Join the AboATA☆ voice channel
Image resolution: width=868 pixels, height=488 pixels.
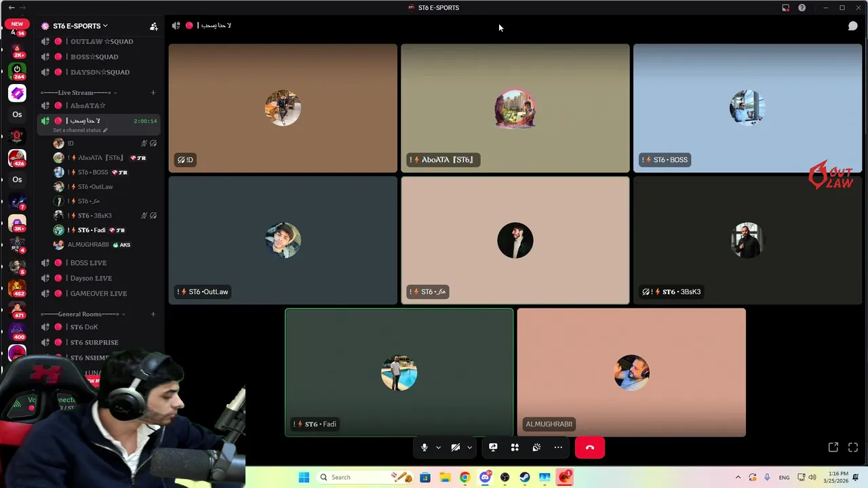(99, 106)
